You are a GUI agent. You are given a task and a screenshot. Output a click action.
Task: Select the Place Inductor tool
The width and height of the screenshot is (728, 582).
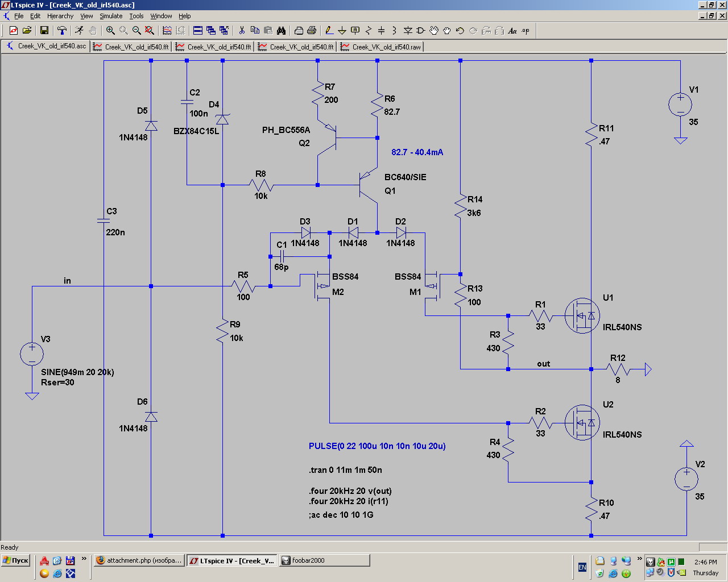pos(395,31)
